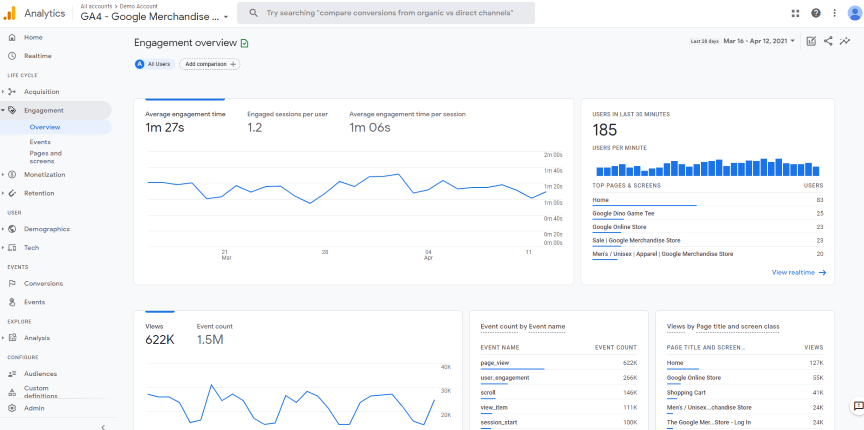The image size is (864, 430).
Task: Click the Home house icon in sidebar
Action: pos(12,37)
